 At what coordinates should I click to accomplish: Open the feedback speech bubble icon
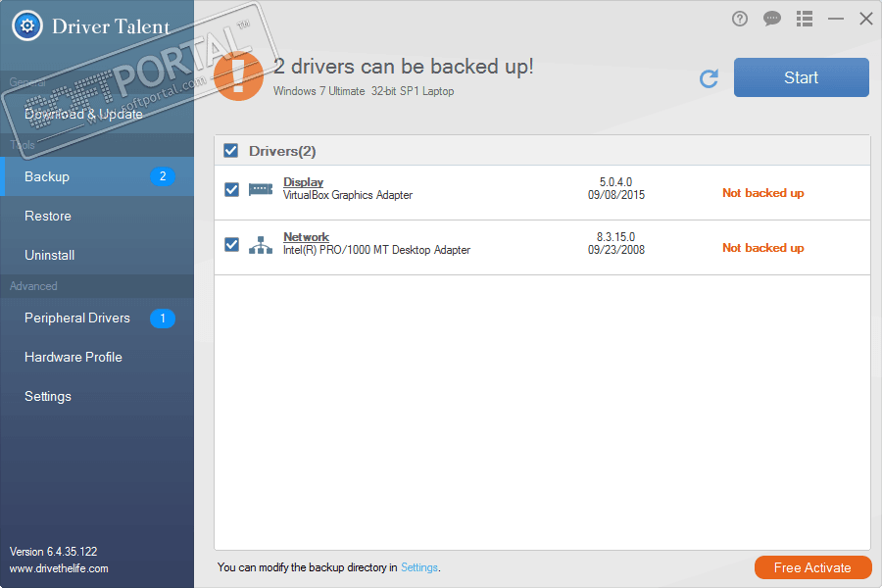coord(772,20)
